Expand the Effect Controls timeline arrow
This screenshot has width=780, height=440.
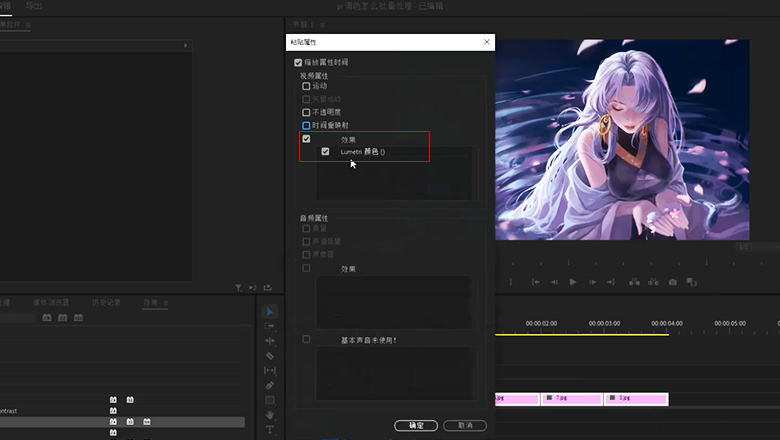coord(186,45)
